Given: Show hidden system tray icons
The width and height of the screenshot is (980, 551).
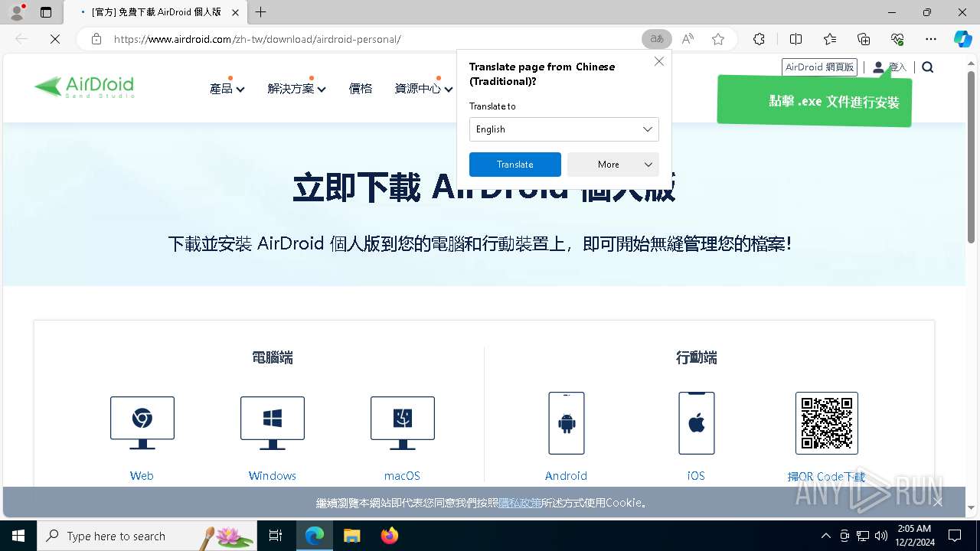Looking at the screenshot, I should (825, 536).
